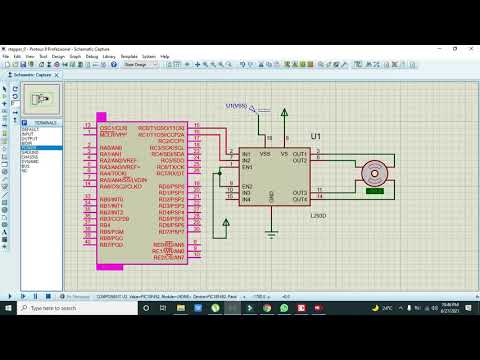Open File Explorer from the taskbar
Image resolution: width=480 pixels, height=360 pixels.
(x=181, y=308)
